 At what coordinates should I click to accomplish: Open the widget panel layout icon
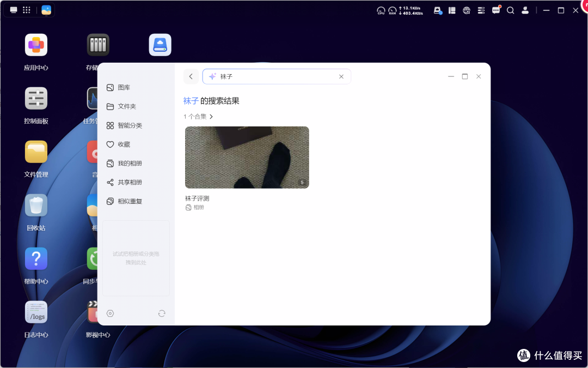(452, 10)
